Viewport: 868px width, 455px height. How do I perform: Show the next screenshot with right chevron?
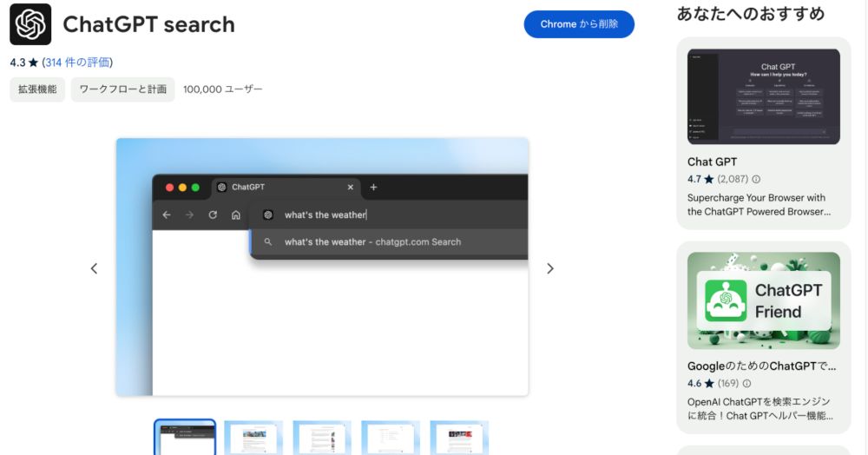[549, 268]
